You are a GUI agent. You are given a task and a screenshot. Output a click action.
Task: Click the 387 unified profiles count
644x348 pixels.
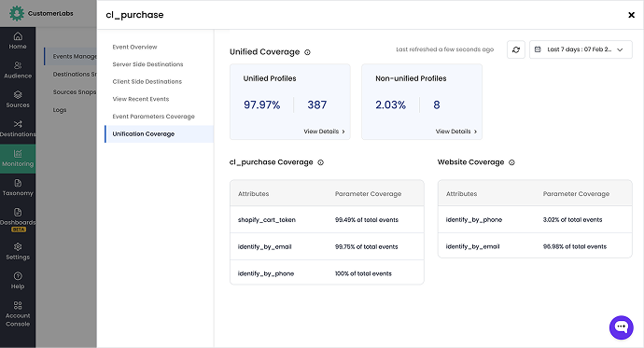[317, 105]
